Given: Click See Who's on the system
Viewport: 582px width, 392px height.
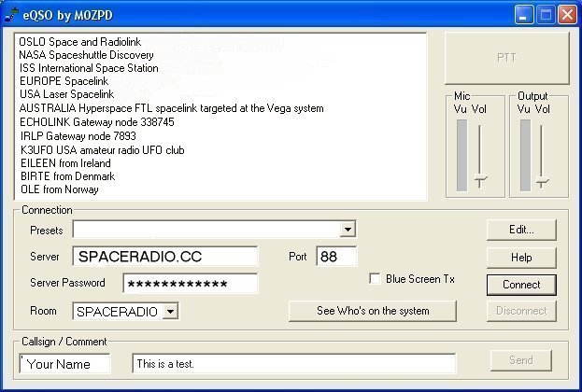Looking at the screenshot, I should 373,311.
